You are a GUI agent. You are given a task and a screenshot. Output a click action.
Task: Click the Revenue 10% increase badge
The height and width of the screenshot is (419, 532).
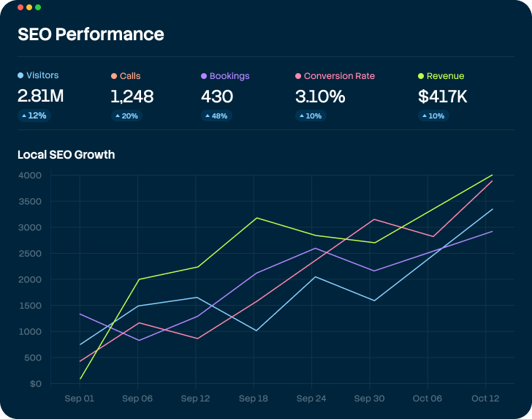point(433,116)
